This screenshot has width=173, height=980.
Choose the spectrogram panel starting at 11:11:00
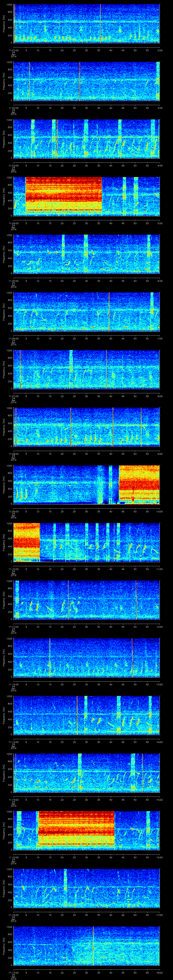coord(86,600)
